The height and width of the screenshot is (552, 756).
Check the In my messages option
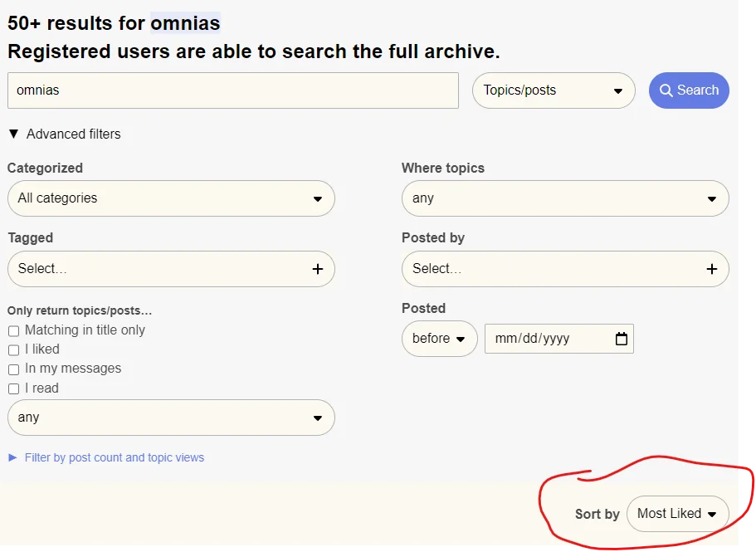pyautogui.click(x=13, y=369)
